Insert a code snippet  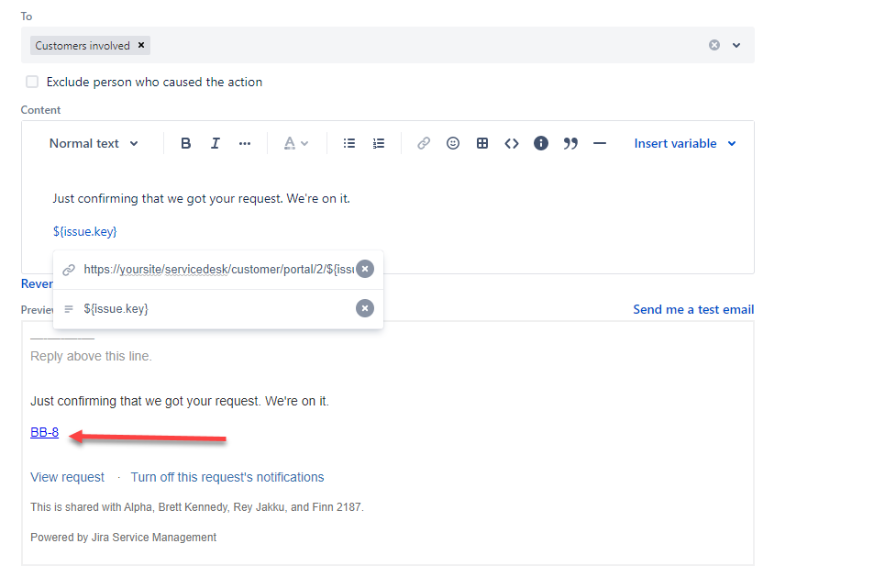pyautogui.click(x=512, y=144)
